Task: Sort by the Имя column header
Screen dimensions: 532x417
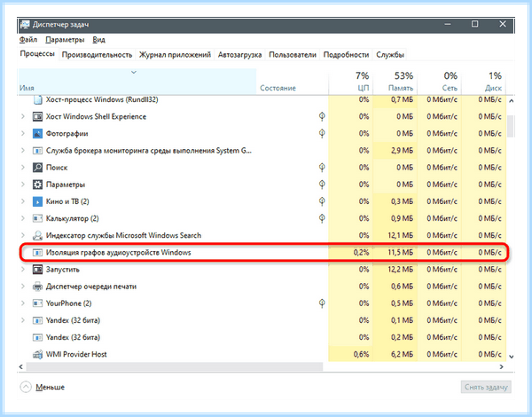Action: pyautogui.click(x=137, y=82)
